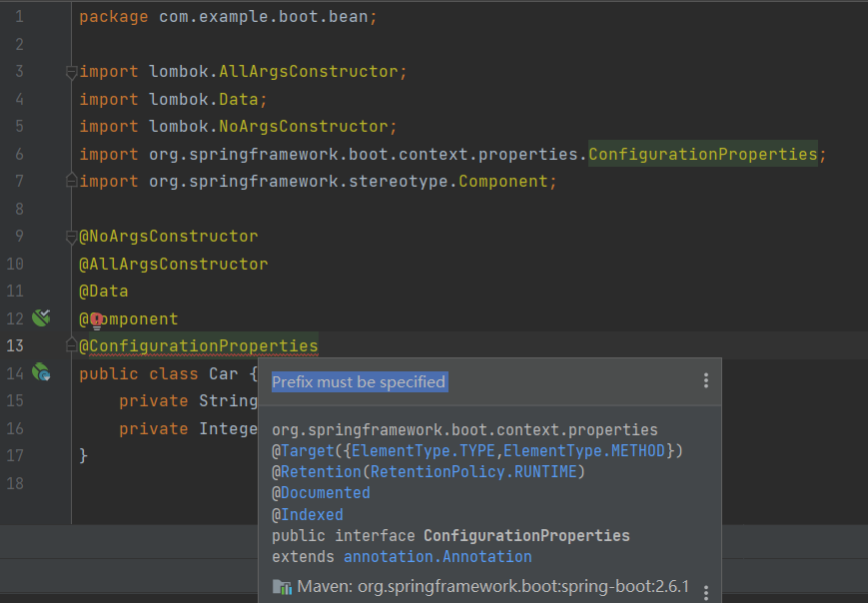868x603 pixels.
Task: Click the Spring bean gutter icon on line 14
Action: point(41,372)
